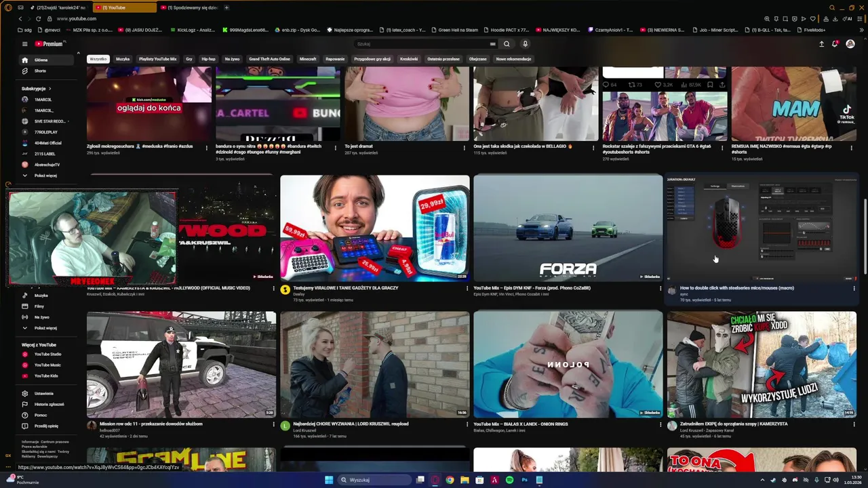The width and height of the screenshot is (868, 488).
Task: Open options for Zatrudniłem ekipę video
Action: (x=854, y=424)
